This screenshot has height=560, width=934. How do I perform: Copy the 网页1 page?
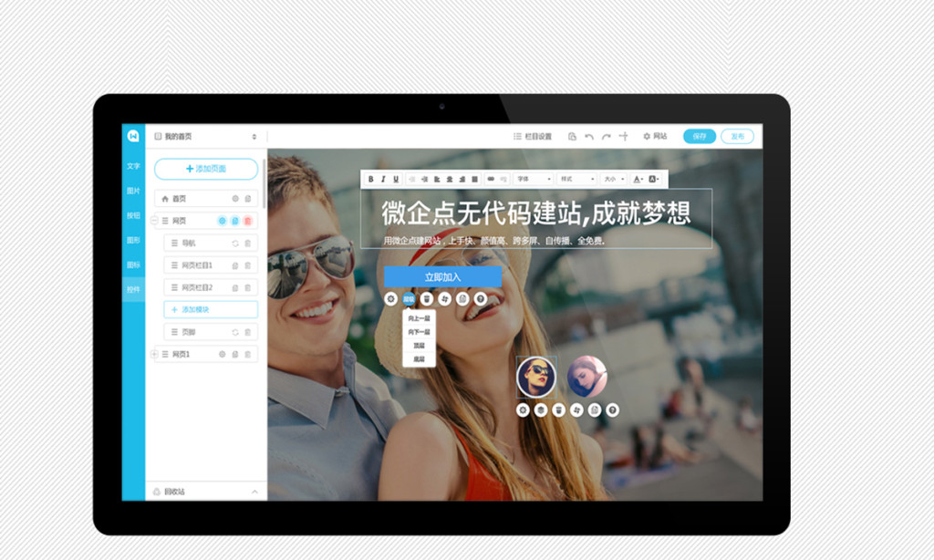[235, 354]
